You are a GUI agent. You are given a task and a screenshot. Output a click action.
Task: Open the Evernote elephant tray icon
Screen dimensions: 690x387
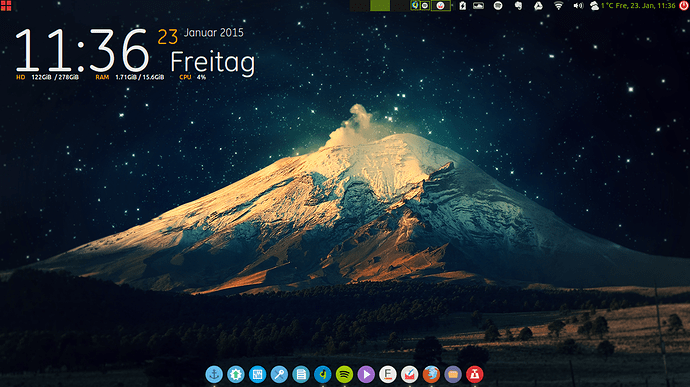pos(518,6)
